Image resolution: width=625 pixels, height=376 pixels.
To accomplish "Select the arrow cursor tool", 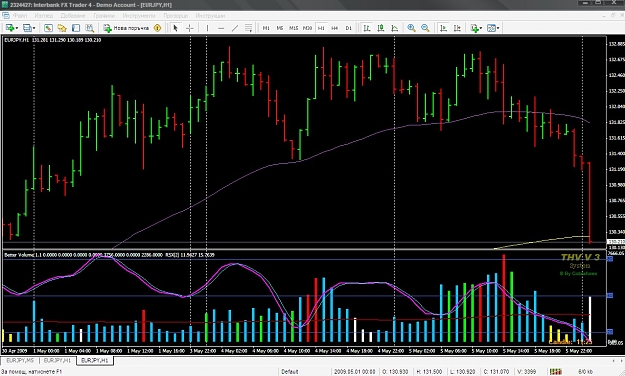I will tap(175, 28).
